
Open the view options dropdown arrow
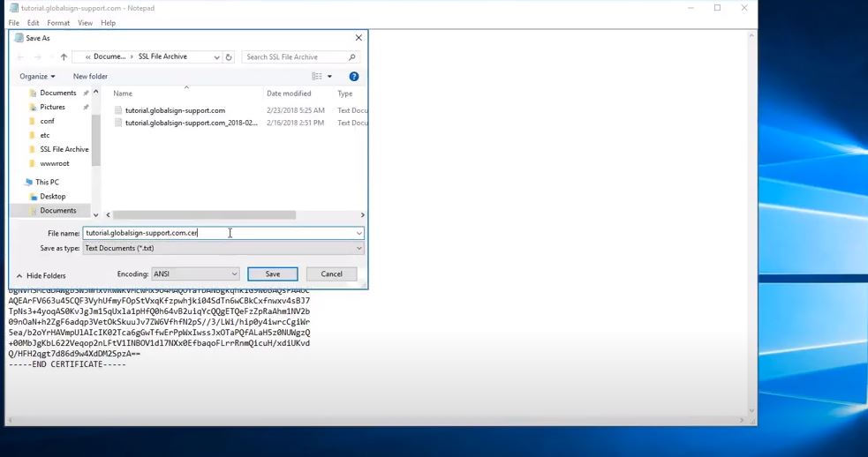pos(329,77)
